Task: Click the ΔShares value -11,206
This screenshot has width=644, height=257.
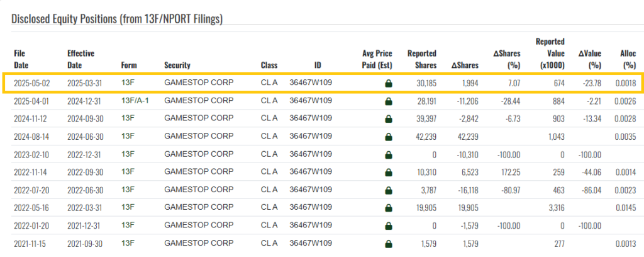Action: [467, 101]
